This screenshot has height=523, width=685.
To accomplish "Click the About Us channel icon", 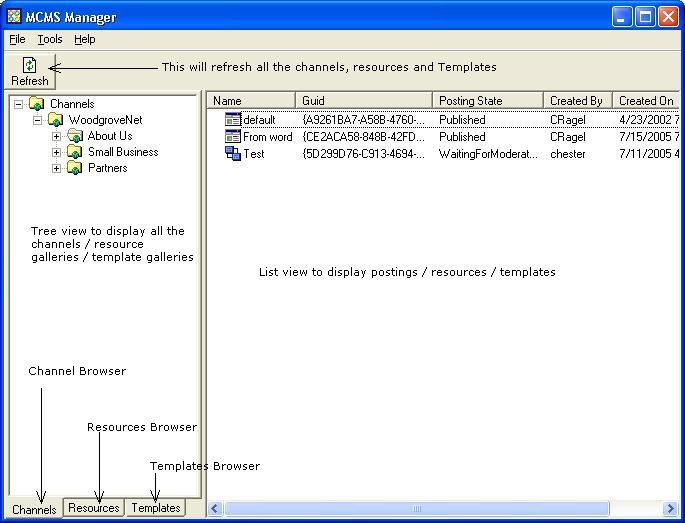I will (75, 136).
